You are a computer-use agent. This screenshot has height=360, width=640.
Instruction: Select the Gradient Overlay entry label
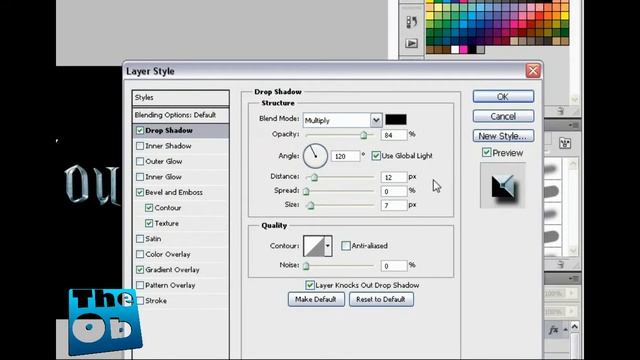point(172,270)
